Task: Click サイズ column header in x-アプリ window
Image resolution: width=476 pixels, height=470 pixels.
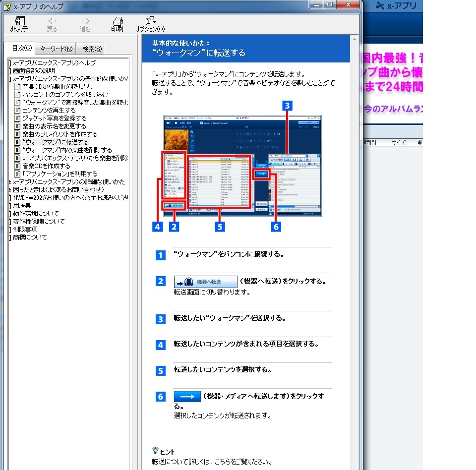Action: 398,143
